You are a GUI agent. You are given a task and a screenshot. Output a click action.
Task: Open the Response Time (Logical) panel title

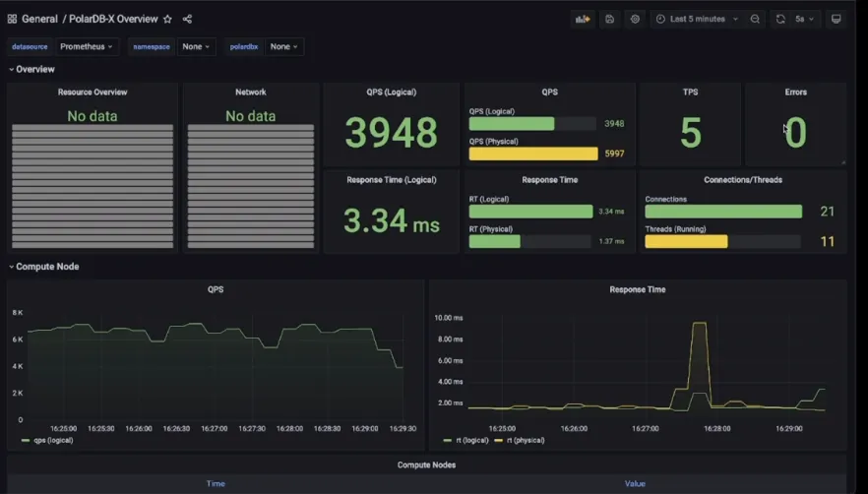(392, 179)
